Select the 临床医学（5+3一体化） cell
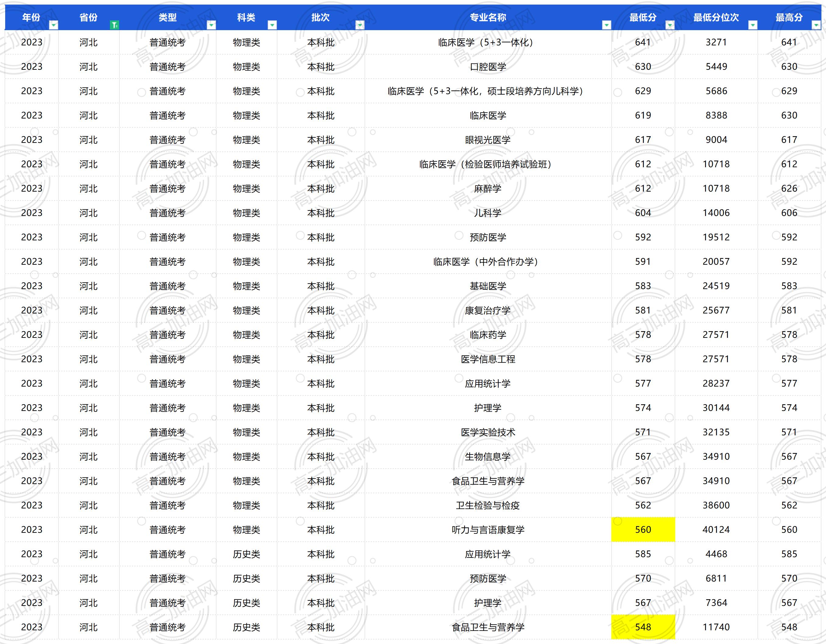 tap(488, 42)
